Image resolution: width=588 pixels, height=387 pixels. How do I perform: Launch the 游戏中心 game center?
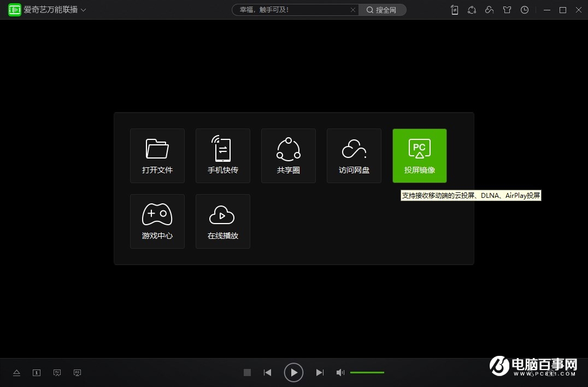157,221
